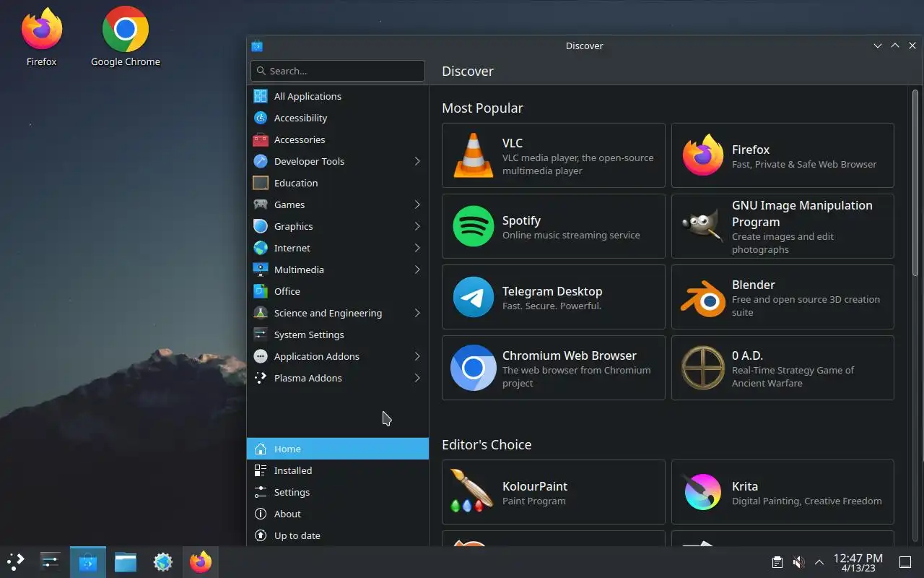Viewport: 924px width, 578px height.
Task: Click the KolourPaint brush icon
Action: [471, 491]
